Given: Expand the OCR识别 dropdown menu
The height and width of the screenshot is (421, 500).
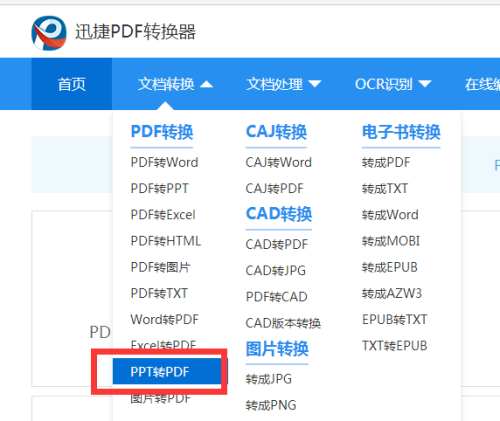Looking at the screenshot, I should tap(393, 84).
